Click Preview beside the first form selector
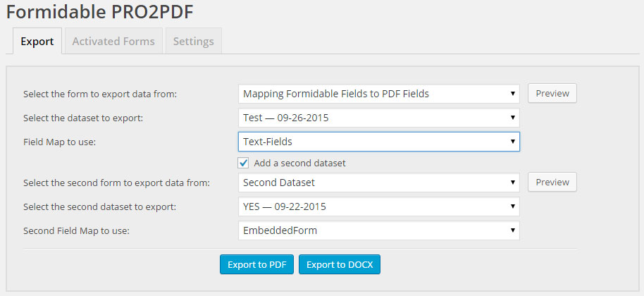The image size is (644, 296). (x=552, y=93)
